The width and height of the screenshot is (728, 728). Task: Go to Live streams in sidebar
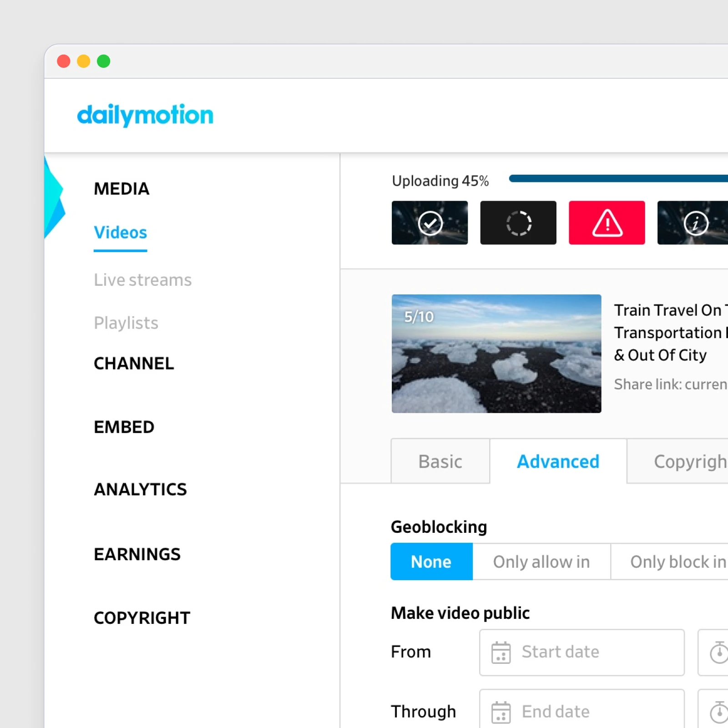click(142, 280)
